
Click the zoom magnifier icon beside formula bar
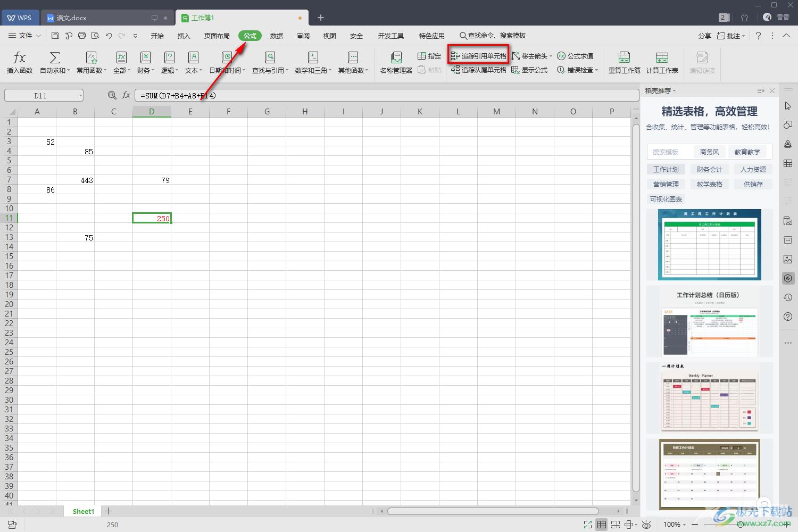coord(112,95)
